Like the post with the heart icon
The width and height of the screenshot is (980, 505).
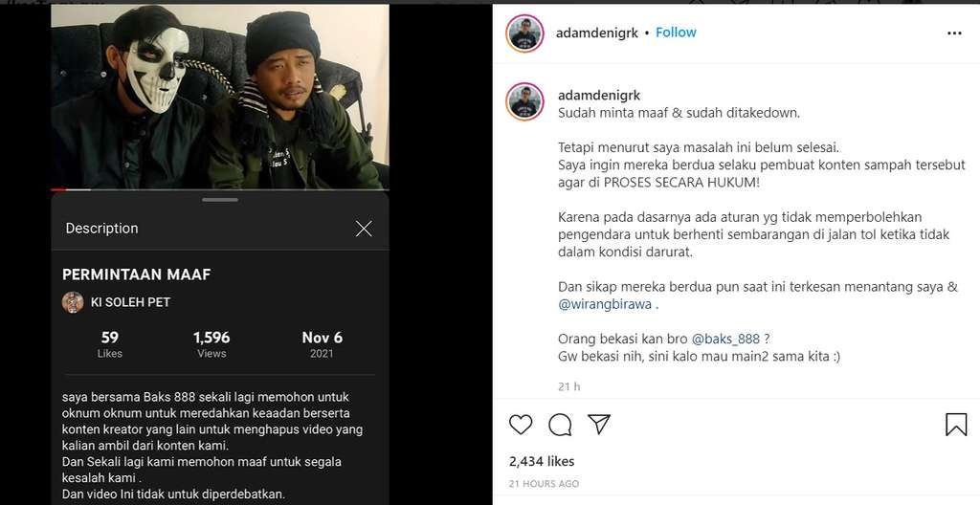[520, 425]
